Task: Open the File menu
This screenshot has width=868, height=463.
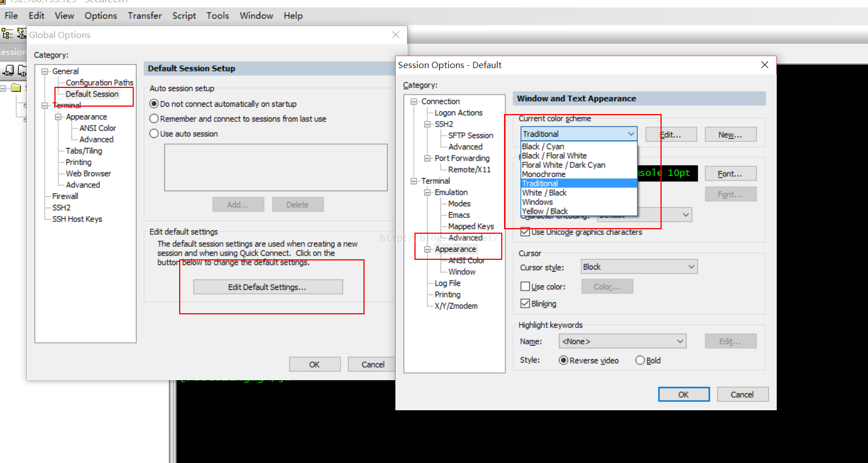Action: point(11,15)
